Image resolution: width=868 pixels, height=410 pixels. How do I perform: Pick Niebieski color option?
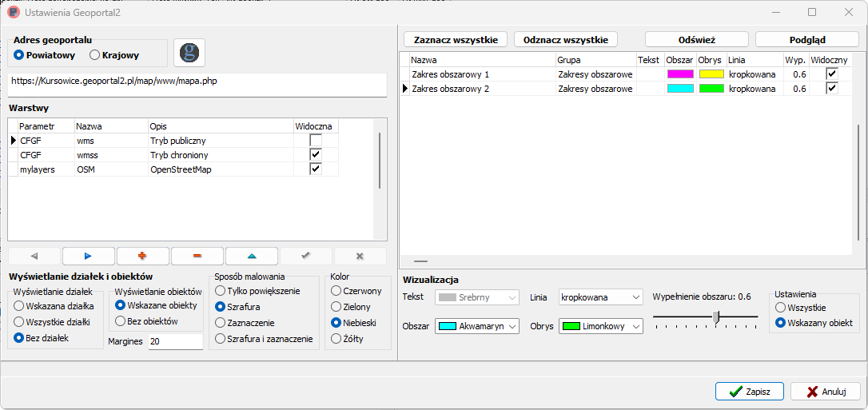[354, 322]
